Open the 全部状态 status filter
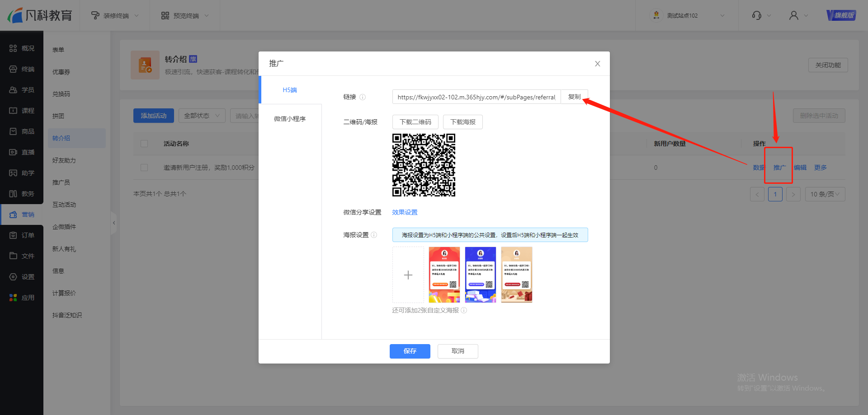The height and width of the screenshot is (415, 868). tap(202, 116)
